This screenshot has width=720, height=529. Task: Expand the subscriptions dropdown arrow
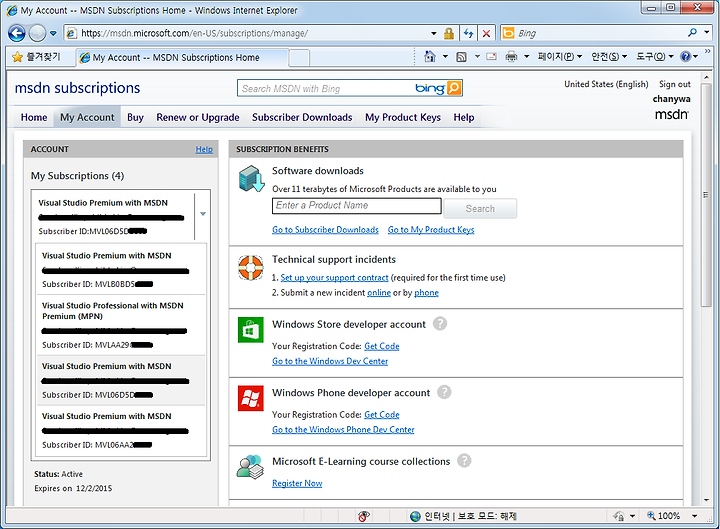202,214
